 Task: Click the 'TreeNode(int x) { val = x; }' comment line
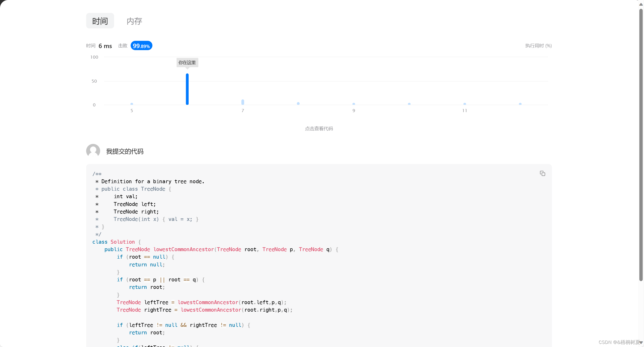[156, 219]
